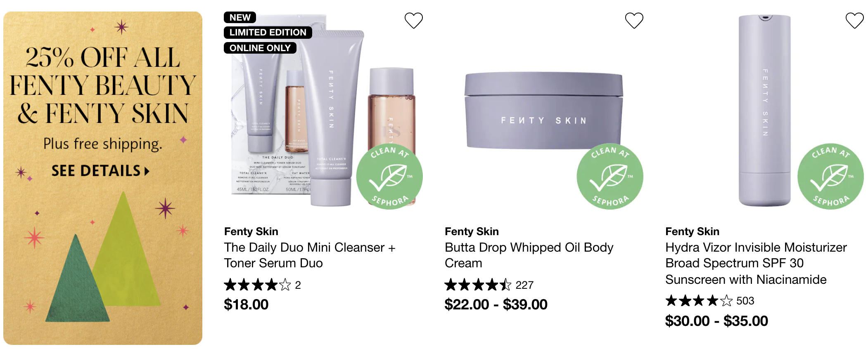Click the ONLINE ONLY badge
Image resolution: width=868 pixels, height=349 pixels.
[260, 48]
